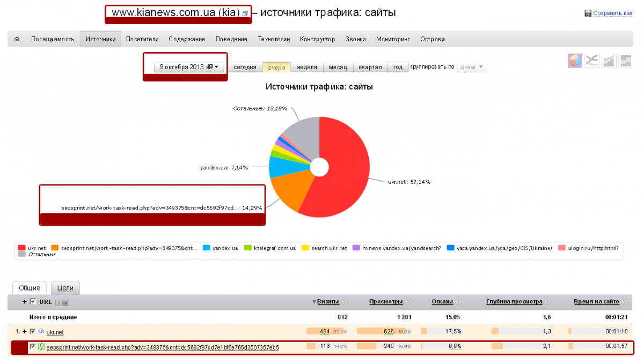644x357 pixels.
Task: Switch to the line chart view icon
Action: point(592,61)
